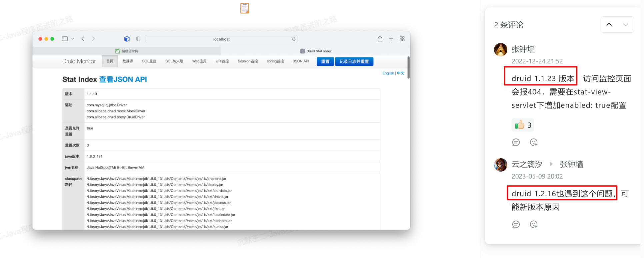Add emoji reaction to 张钟墙's comment

coord(534,142)
